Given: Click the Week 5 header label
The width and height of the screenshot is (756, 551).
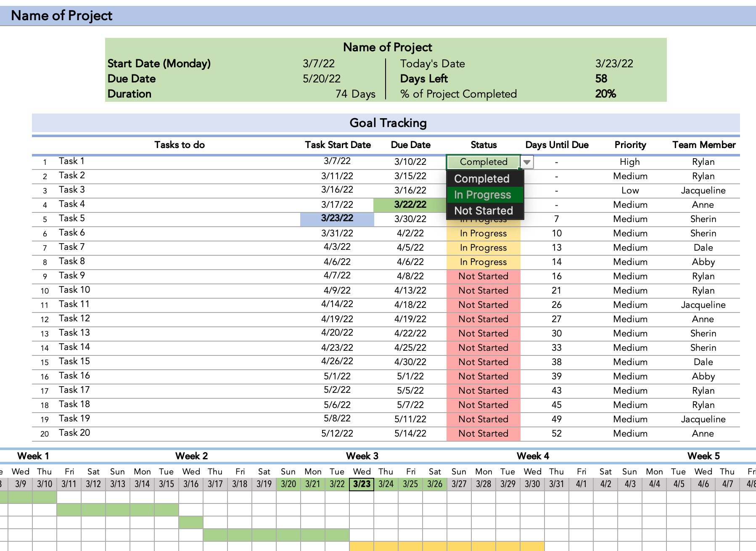Looking at the screenshot, I should 704,456.
